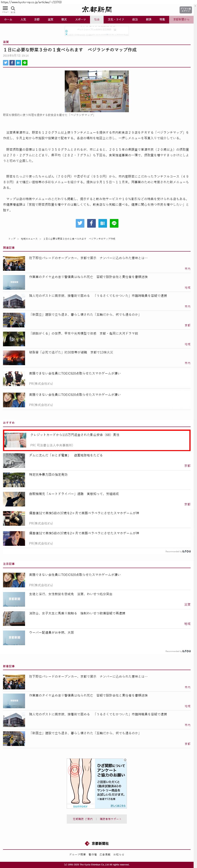Click large Facebook share button below article
Screen dimensions: 197x868
[x=91, y=223]
